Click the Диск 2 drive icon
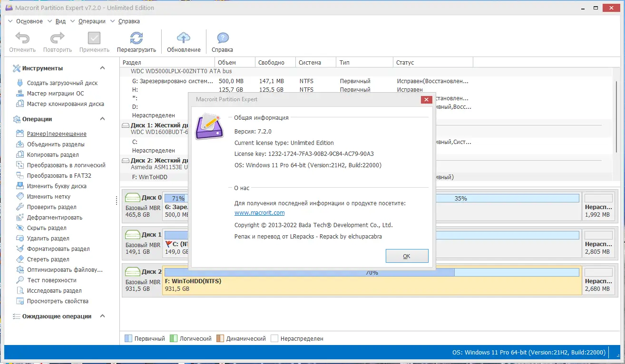This screenshot has width=625, height=364. [x=133, y=272]
